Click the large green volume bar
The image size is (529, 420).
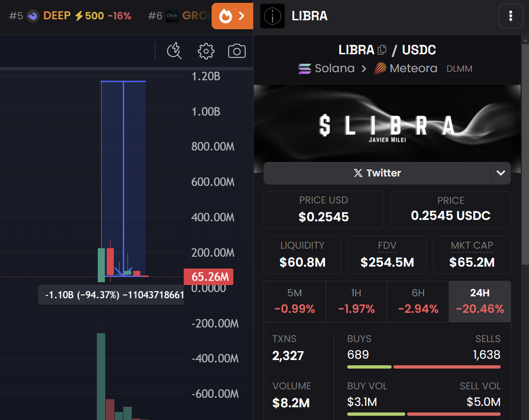pyautogui.click(x=101, y=377)
